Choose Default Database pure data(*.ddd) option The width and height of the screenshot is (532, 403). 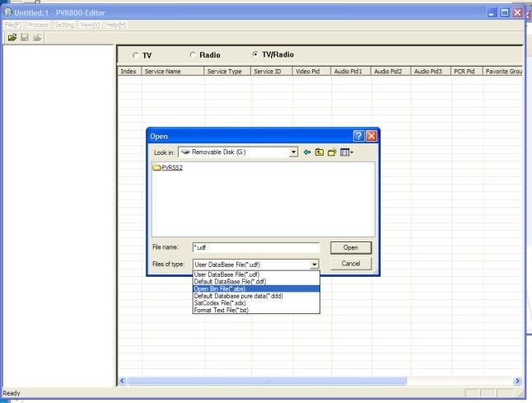coord(256,296)
